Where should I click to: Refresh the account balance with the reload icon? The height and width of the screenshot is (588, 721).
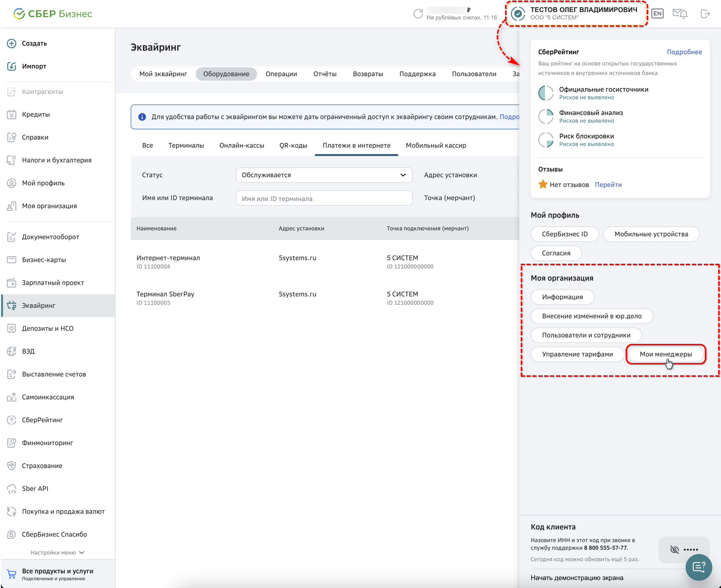(x=418, y=14)
